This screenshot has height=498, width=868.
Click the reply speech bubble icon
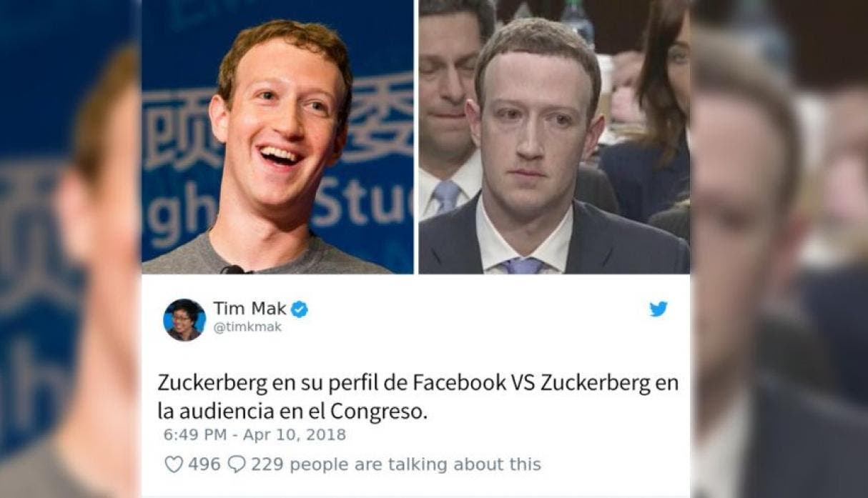pos(235,464)
